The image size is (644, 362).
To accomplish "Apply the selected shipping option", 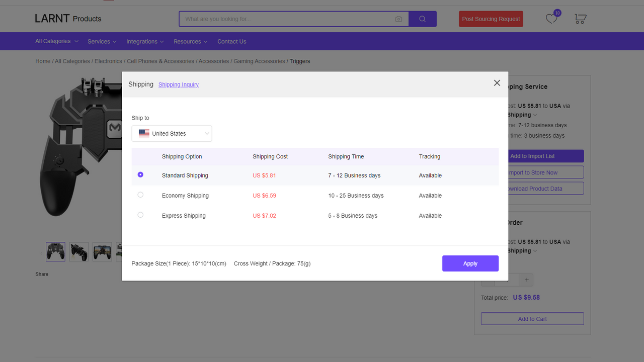I will [470, 263].
